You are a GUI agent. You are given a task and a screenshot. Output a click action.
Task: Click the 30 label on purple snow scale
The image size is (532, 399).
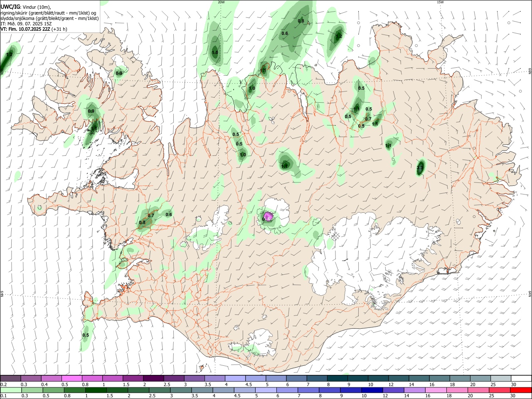point(514,385)
